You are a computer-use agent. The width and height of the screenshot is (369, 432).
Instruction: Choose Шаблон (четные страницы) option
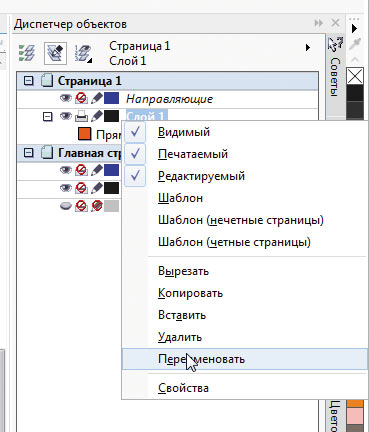tap(244, 242)
